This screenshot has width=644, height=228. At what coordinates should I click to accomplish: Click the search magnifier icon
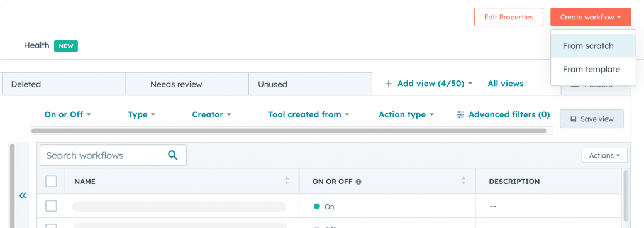173,155
